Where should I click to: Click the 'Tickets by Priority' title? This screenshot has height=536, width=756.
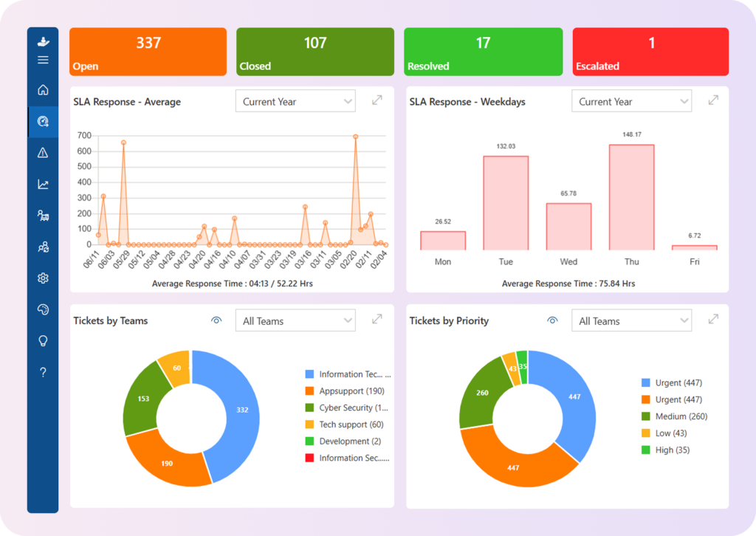coord(449,320)
